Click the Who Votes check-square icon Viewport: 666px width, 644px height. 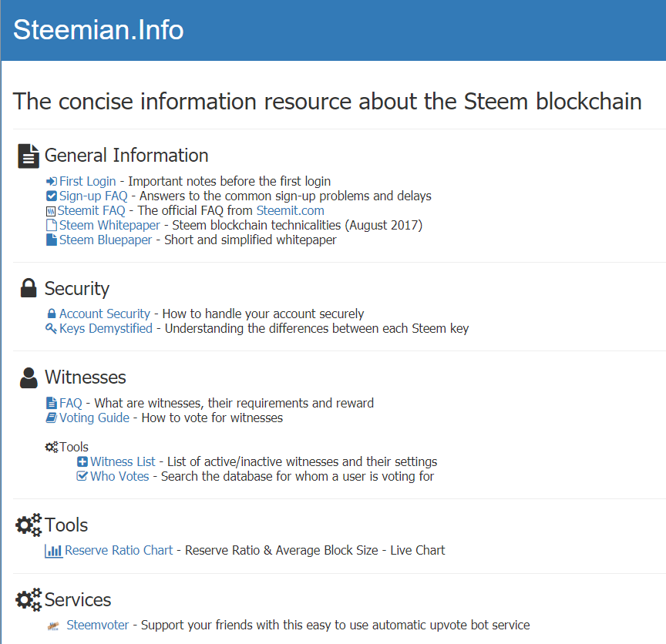pyautogui.click(x=82, y=477)
